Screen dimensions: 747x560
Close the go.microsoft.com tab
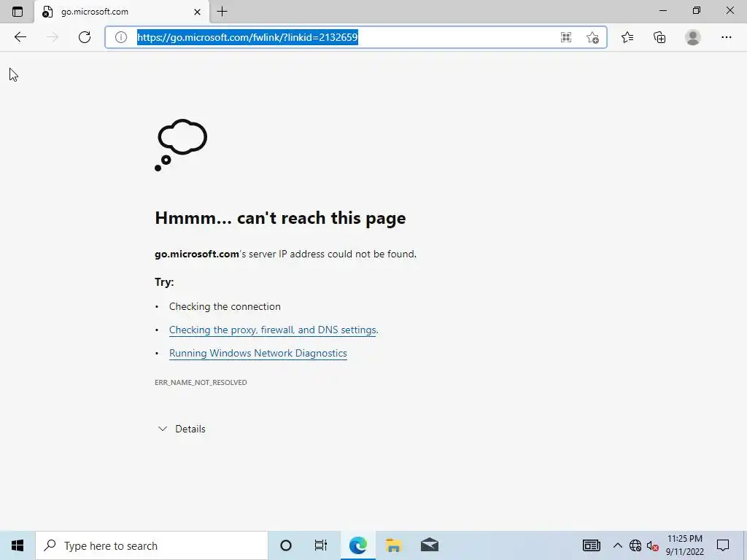197,12
